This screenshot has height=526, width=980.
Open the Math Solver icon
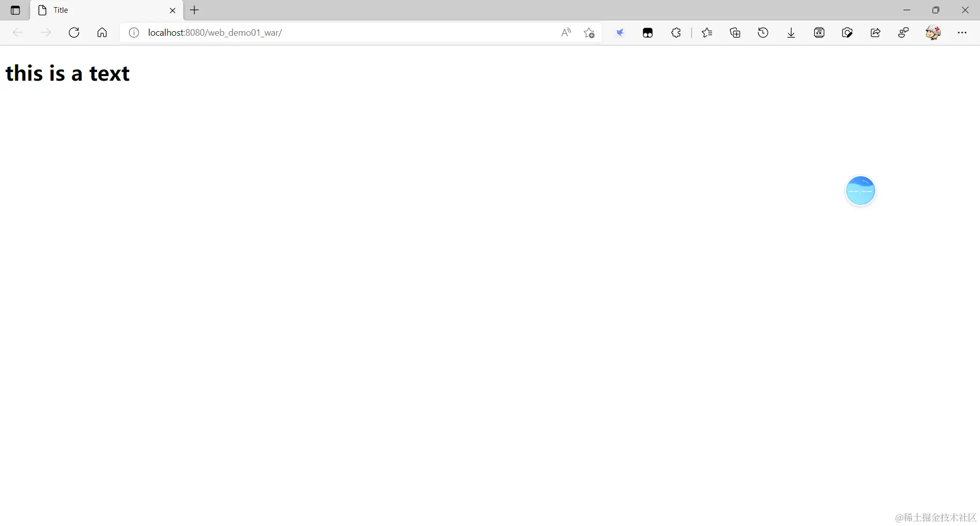[819, 33]
